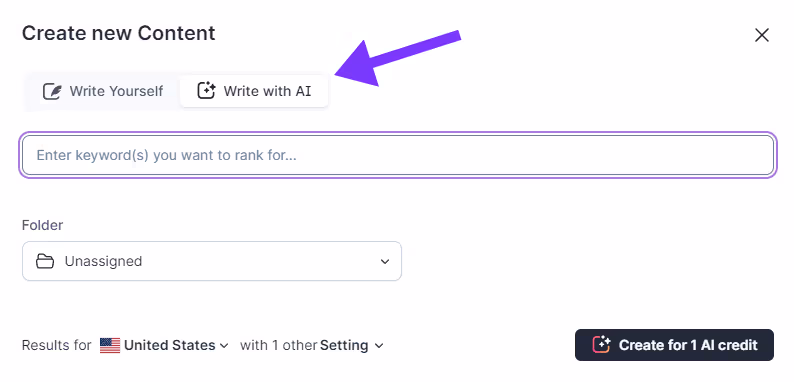Close the Create new Content dialog
The height and width of the screenshot is (382, 794).
coord(762,35)
